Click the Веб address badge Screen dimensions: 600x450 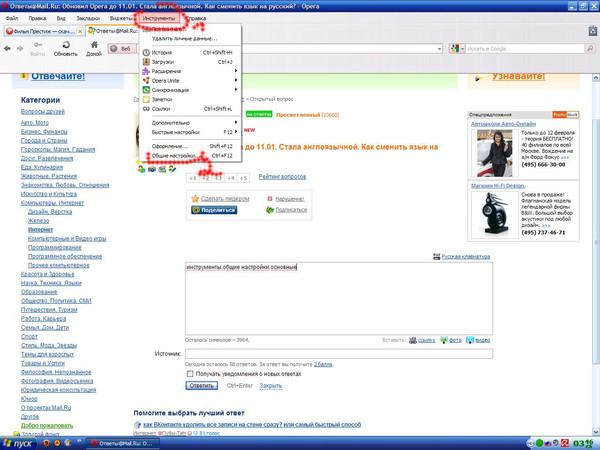pyautogui.click(x=122, y=49)
